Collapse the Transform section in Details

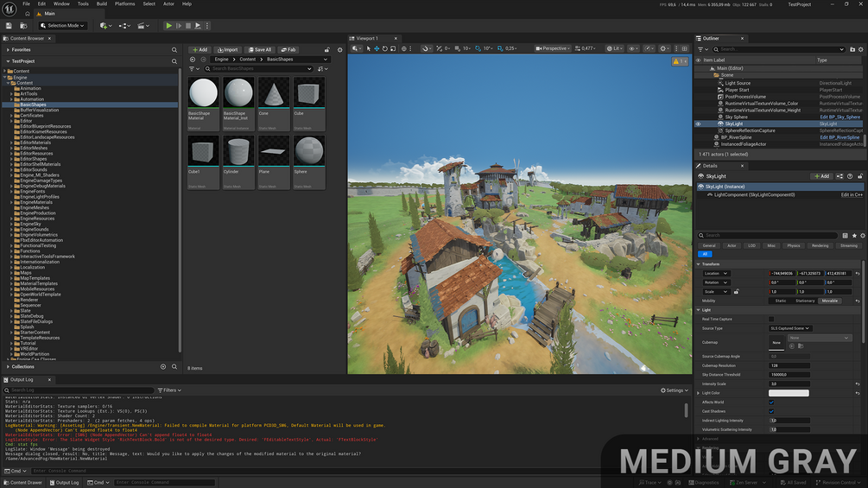click(699, 264)
